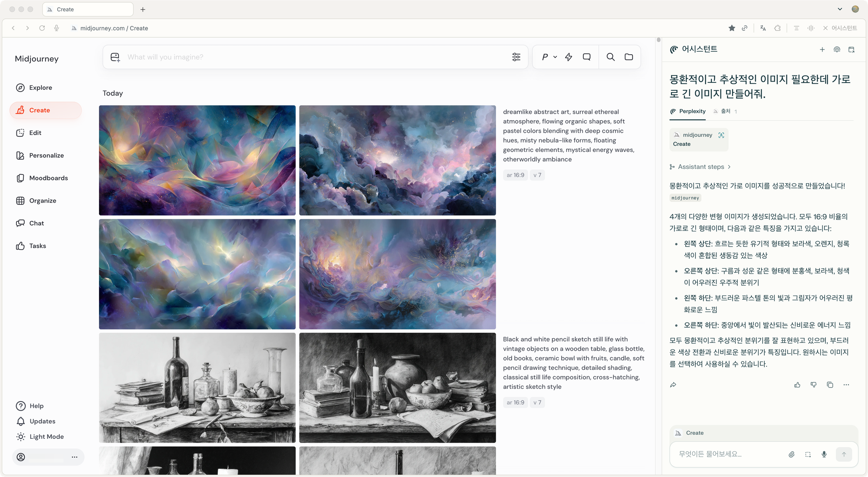The height and width of the screenshot is (477, 868).
Task: Open the search magnifier icon
Action: pyautogui.click(x=610, y=57)
